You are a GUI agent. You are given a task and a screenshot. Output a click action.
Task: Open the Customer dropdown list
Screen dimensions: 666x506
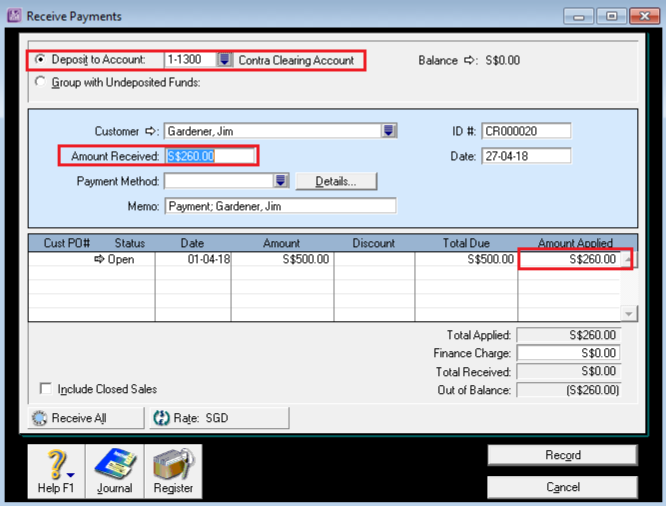tap(388, 131)
